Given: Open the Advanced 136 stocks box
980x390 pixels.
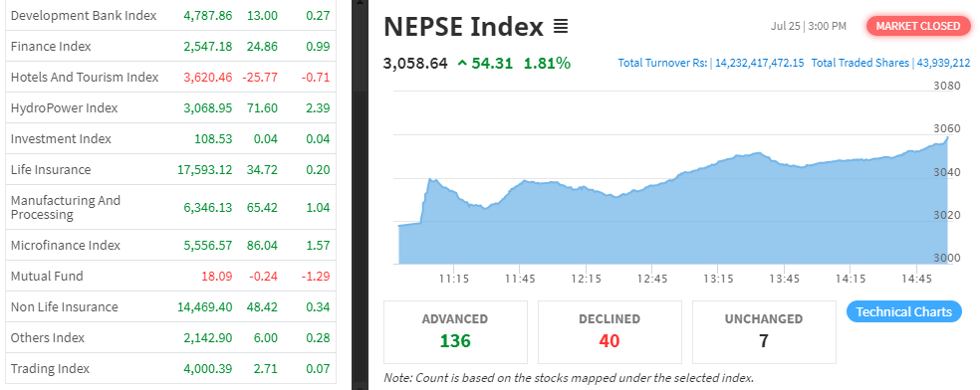Looking at the screenshot, I should (x=455, y=332).
